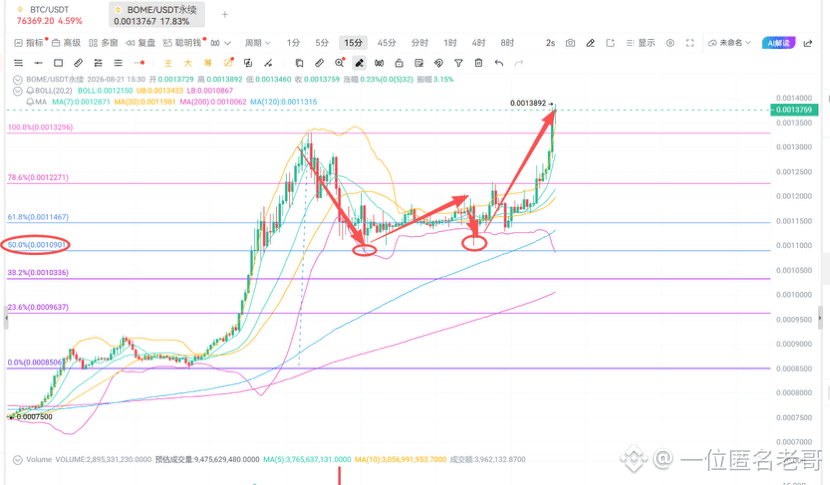
Task: Click the yellow 筹 chip icon
Action: (x=208, y=63)
